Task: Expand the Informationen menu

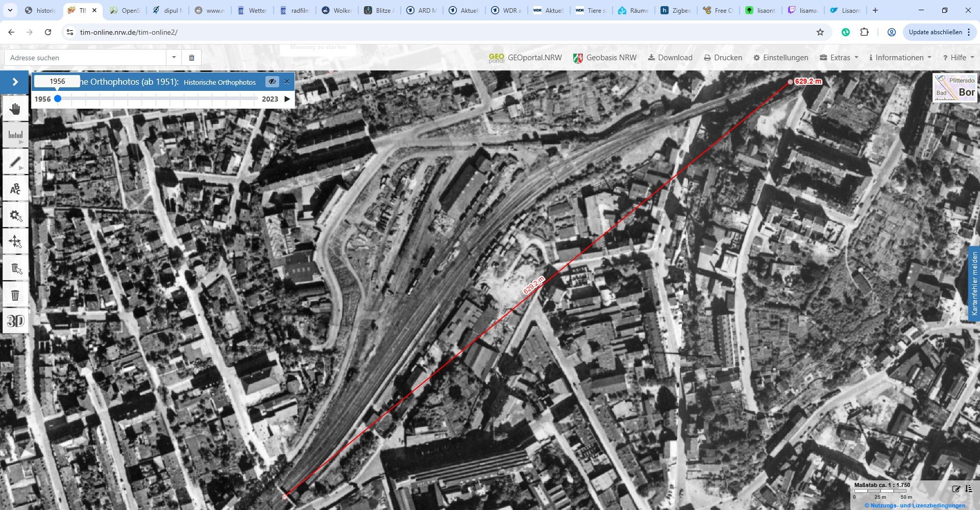Action: click(x=900, y=58)
